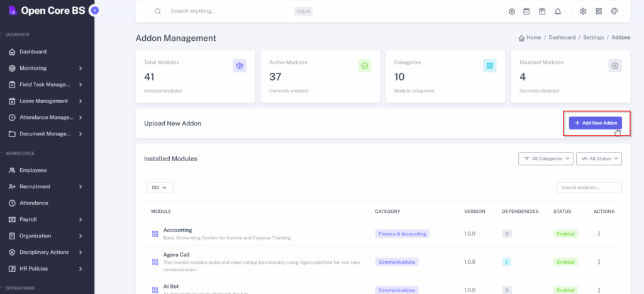Open the All Categories filter dropdown
The image size is (644, 294).
click(x=545, y=159)
